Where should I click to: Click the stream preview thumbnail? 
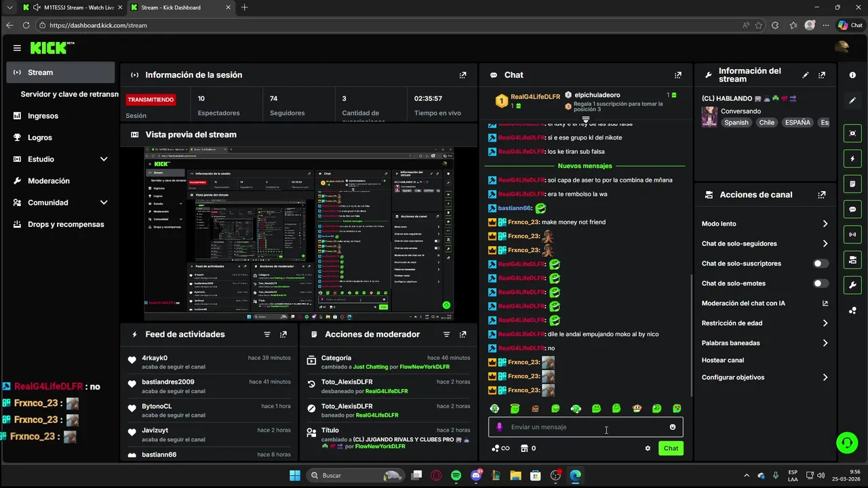pos(298,234)
